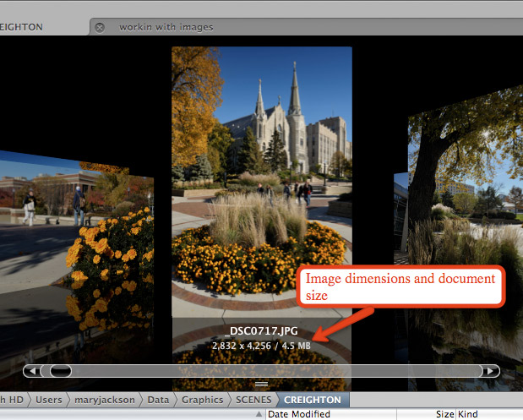Screen dimensions: 523x420
Task: Sort the file list by Size column
Action: pos(444,414)
